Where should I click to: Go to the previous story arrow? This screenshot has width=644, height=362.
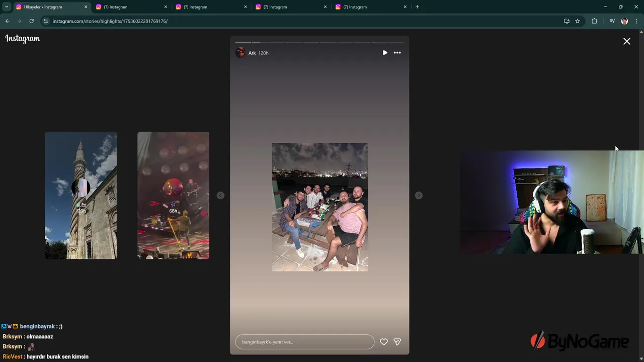[220, 196]
